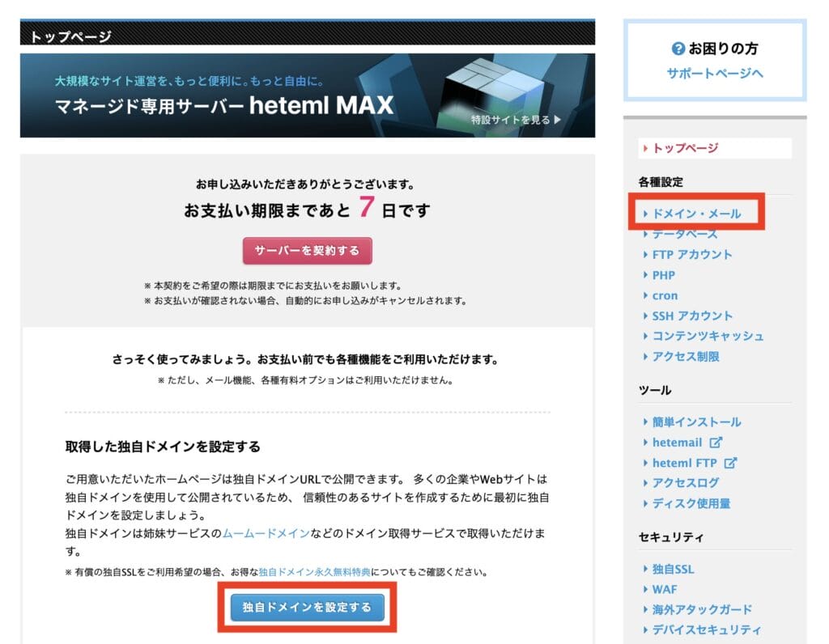This screenshot has width=829, height=644.
Task: Open アクセス制限 settings
Action: tap(686, 357)
